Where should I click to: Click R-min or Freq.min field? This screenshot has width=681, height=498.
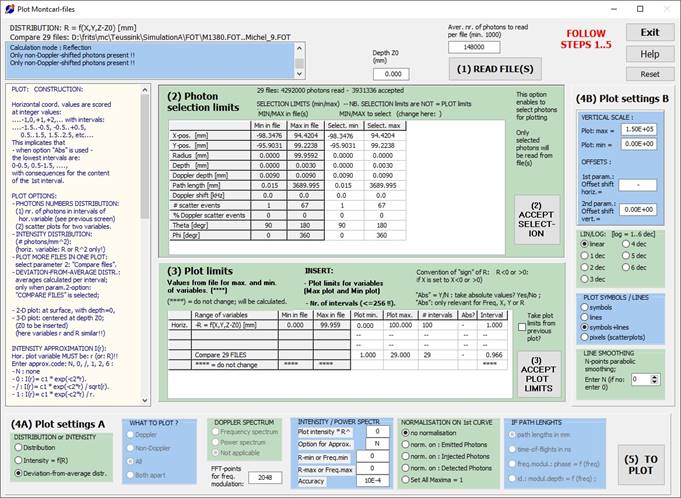coord(372,456)
